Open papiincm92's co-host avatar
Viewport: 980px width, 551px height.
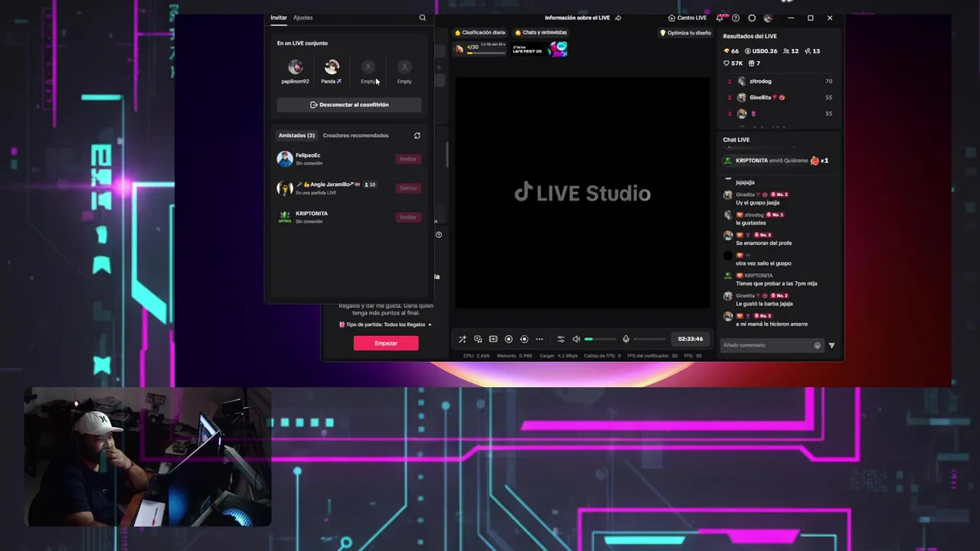295,67
